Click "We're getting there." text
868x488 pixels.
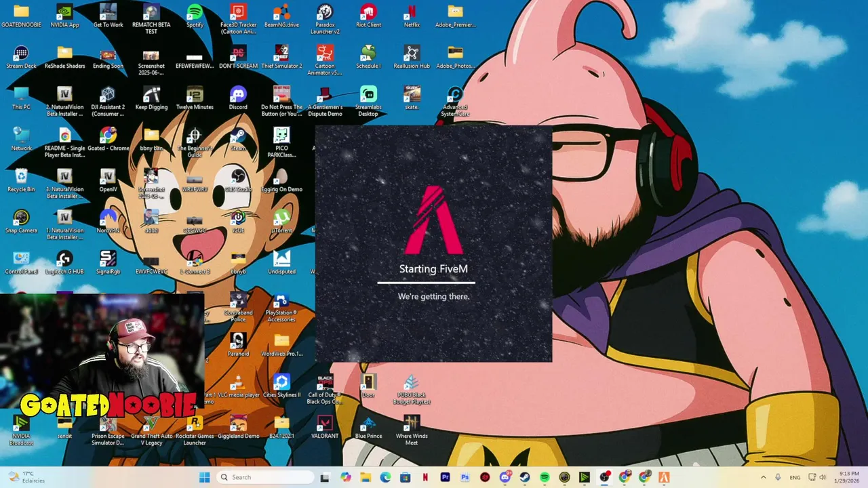(x=433, y=296)
